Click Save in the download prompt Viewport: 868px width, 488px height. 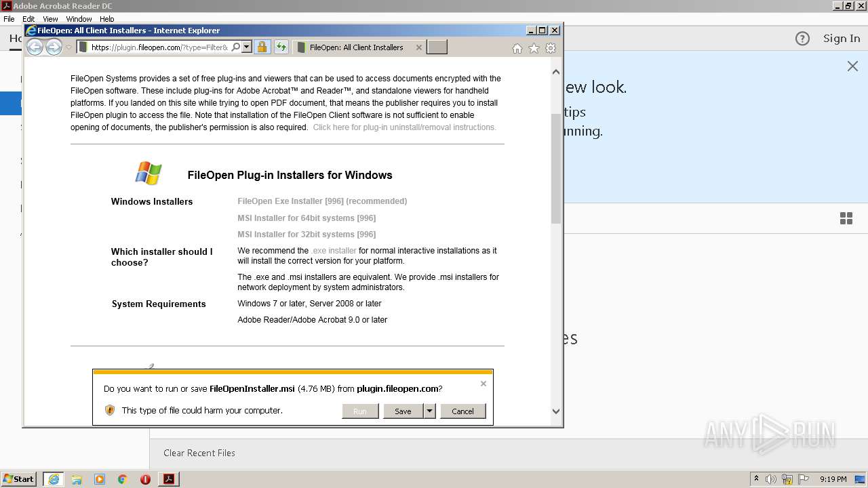point(403,411)
